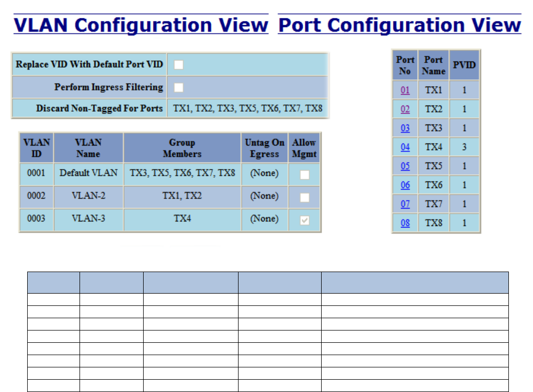Click port name TX1 in port table
This screenshot has height=392, width=533.
coord(433,90)
